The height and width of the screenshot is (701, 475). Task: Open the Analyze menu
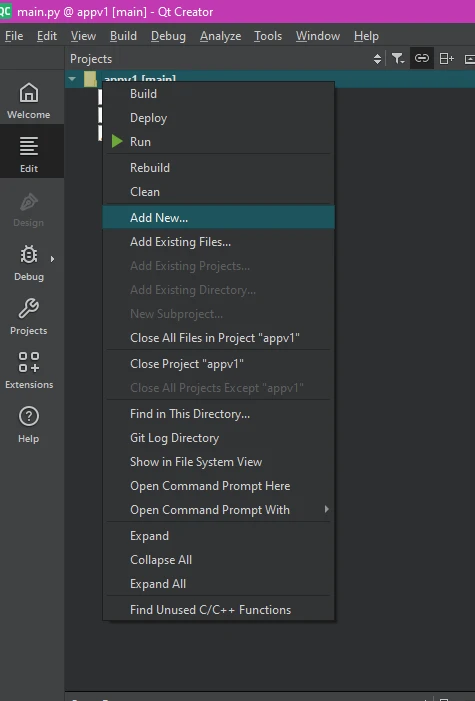[221, 36]
